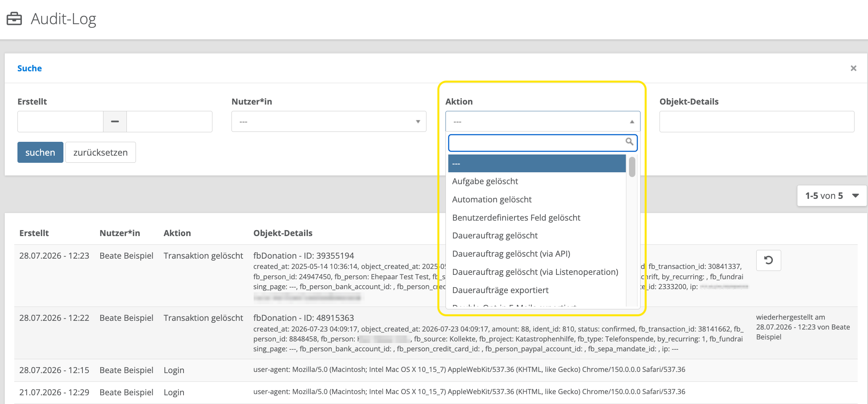868x404 pixels.
Task: Click 'fbDonation - ID: 39355194' text
Action: pyautogui.click(x=304, y=255)
